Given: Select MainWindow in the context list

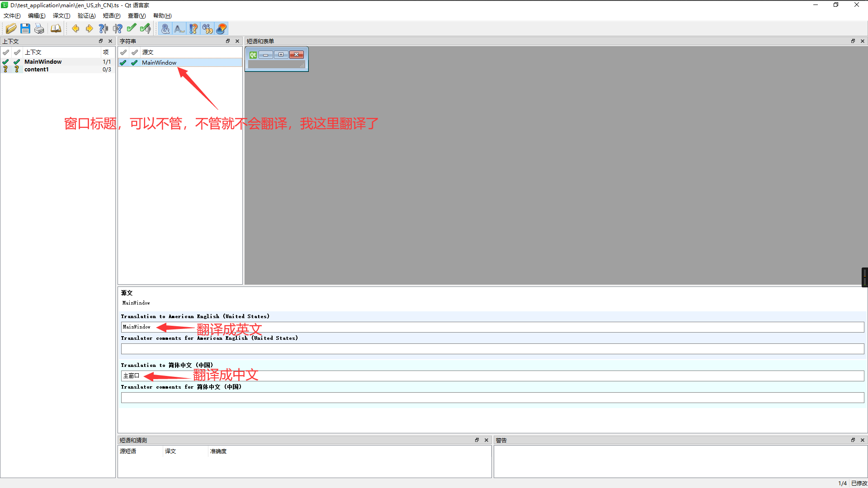Looking at the screenshot, I should [x=43, y=62].
